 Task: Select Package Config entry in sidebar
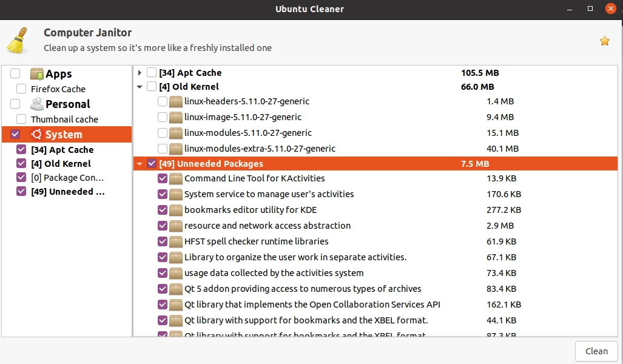tap(67, 178)
